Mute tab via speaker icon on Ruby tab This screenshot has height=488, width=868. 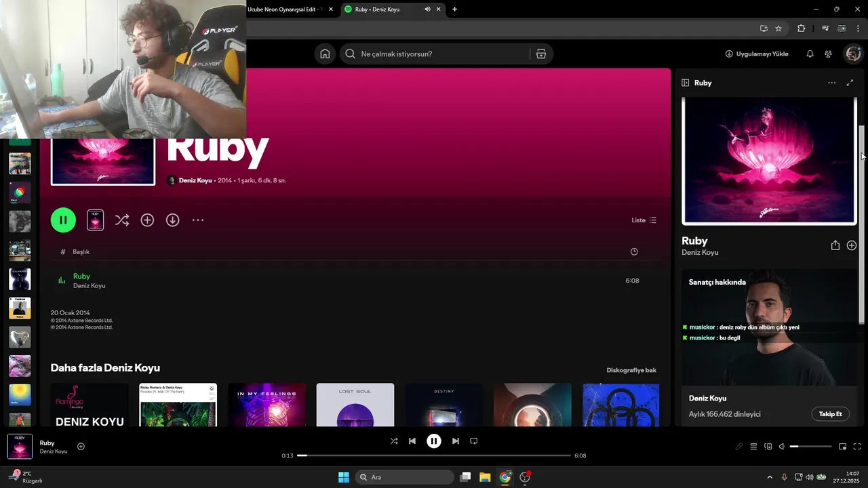pos(427,9)
